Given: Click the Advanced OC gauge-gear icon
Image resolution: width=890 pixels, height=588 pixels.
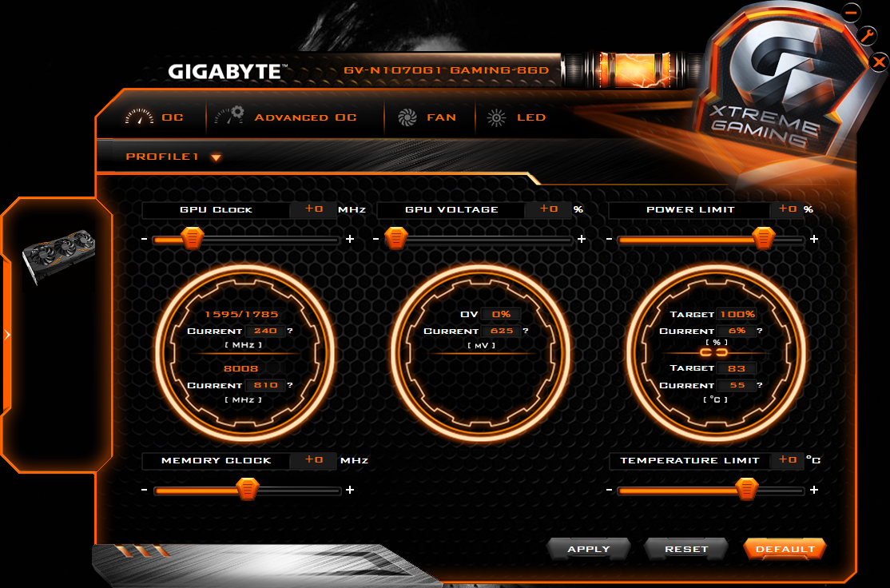Looking at the screenshot, I should coord(229,115).
